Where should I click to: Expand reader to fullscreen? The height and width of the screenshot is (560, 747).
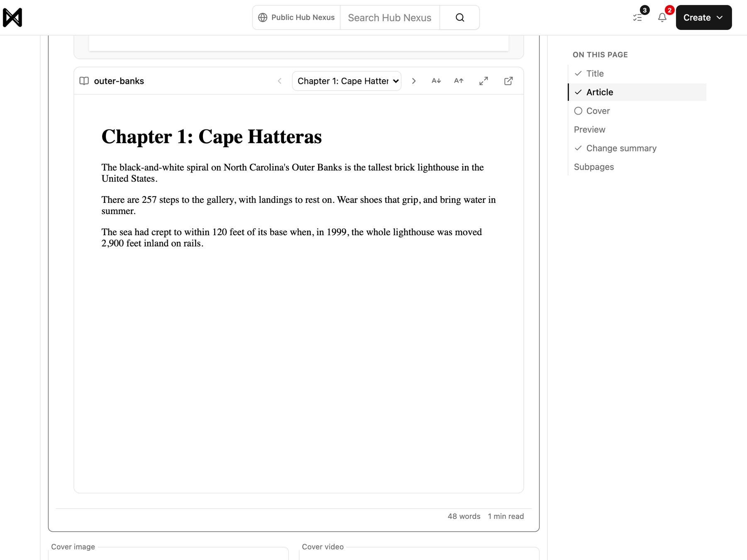(483, 81)
